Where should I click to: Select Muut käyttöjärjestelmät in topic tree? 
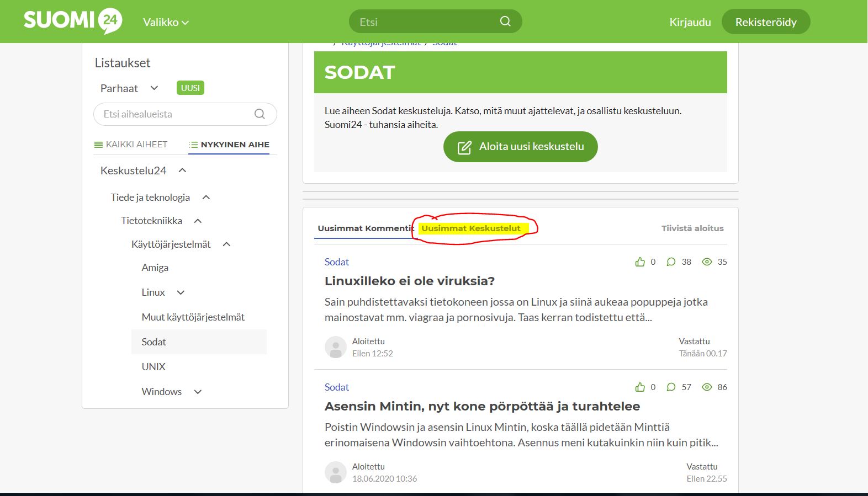(x=193, y=317)
